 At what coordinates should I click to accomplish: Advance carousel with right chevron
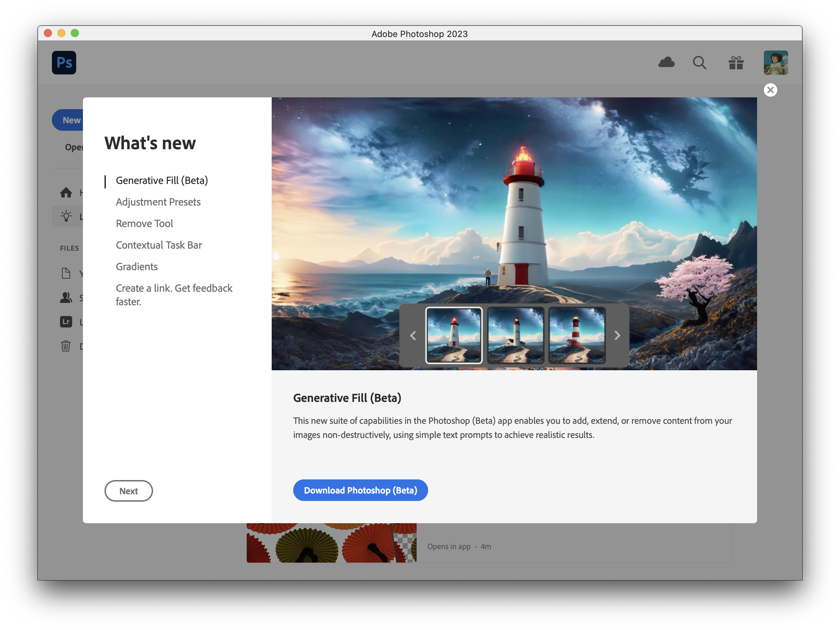[617, 336]
